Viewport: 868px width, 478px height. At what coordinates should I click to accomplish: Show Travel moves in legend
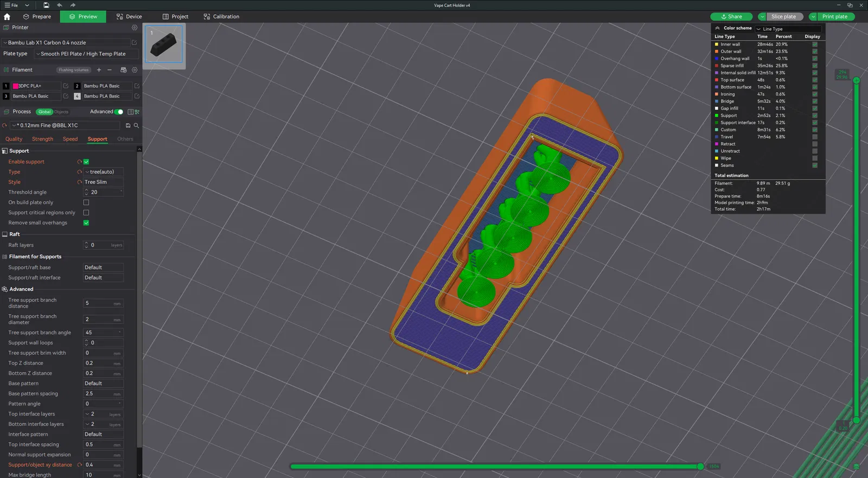point(815,137)
